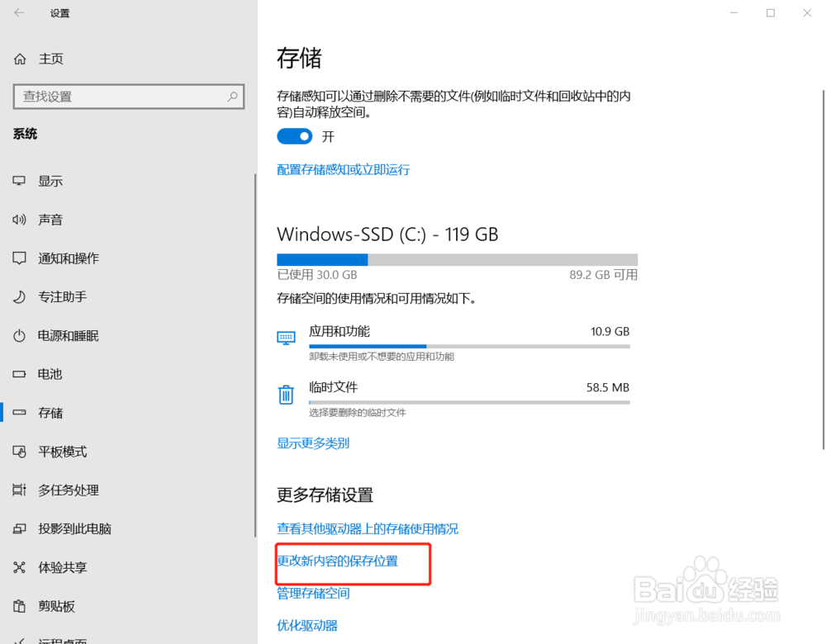
Task: Click the 剪贴板 clipboard icon
Action: tap(19, 606)
